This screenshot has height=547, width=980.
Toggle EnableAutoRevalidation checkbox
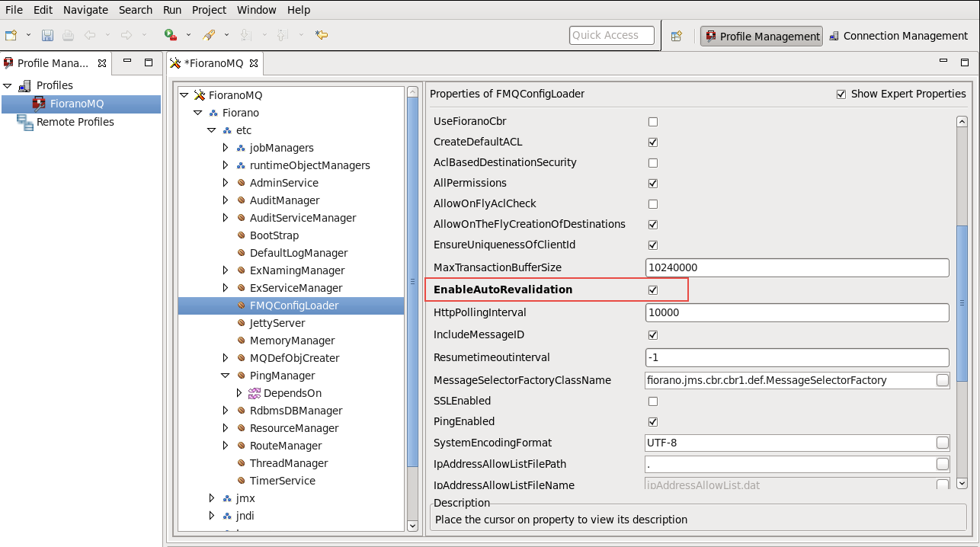click(x=653, y=290)
